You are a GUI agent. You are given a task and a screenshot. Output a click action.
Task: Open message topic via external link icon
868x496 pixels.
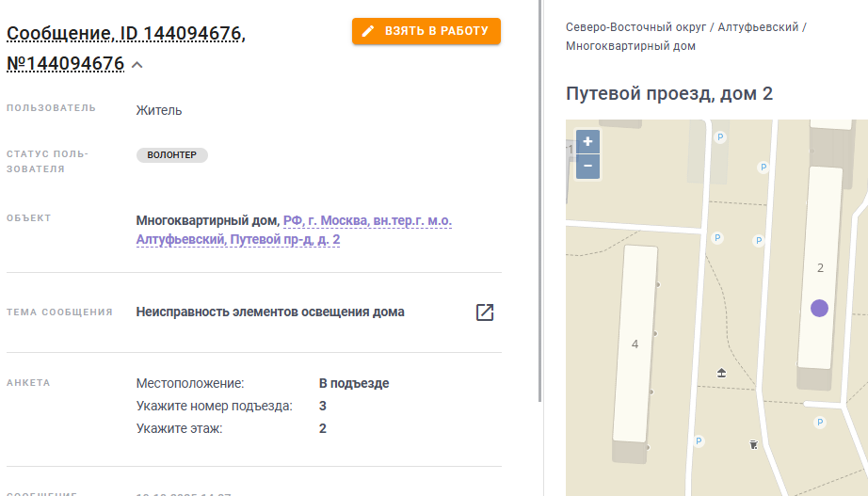[x=485, y=312]
